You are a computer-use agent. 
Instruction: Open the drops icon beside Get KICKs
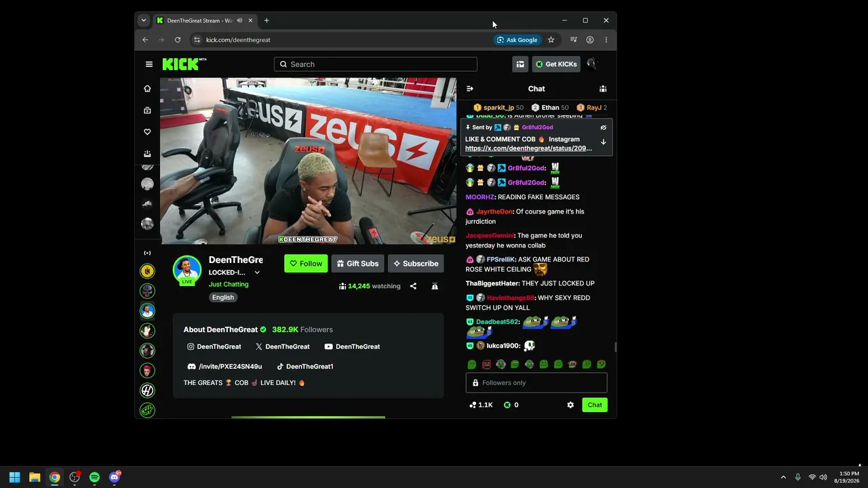(520, 64)
